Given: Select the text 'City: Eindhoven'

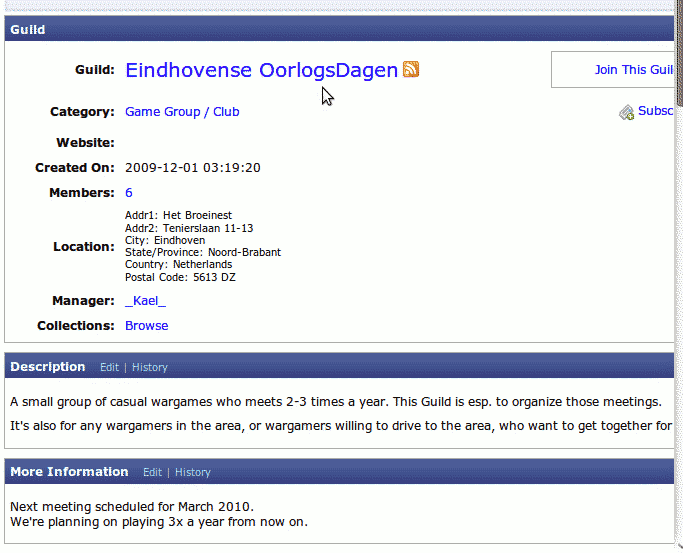Looking at the screenshot, I should pyautogui.click(x=165, y=240).
